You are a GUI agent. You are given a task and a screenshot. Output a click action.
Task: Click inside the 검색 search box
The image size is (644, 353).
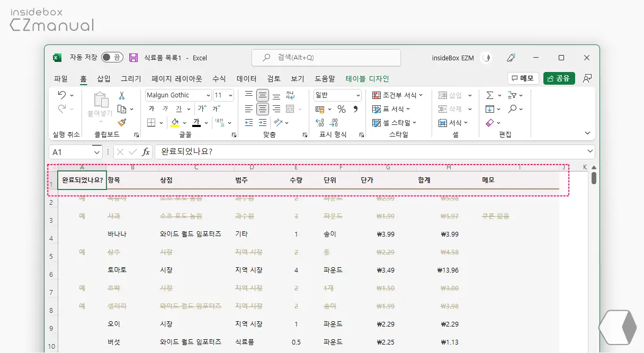[x=326, y=58]
